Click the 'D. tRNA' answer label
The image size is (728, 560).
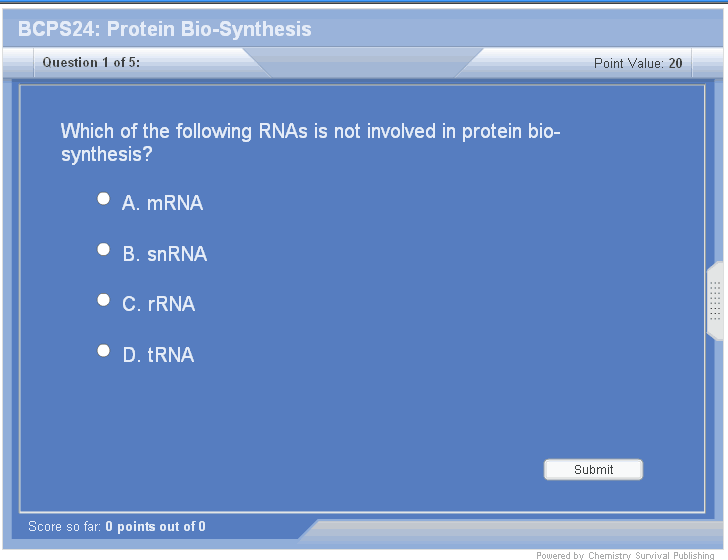tap(158, 355)
